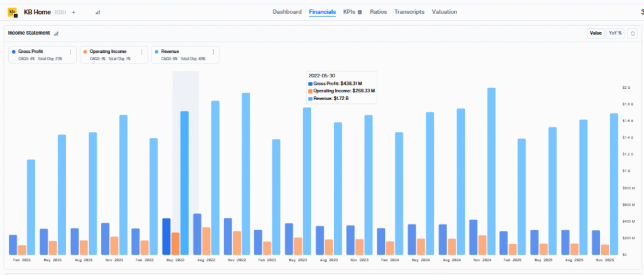Click the Nov 2024 revenue bar

492,170
